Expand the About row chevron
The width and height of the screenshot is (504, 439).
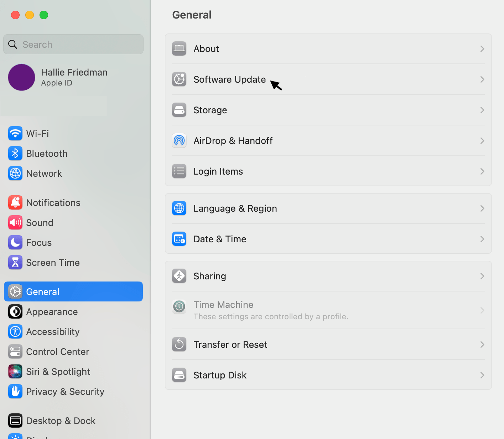point(482,49)
